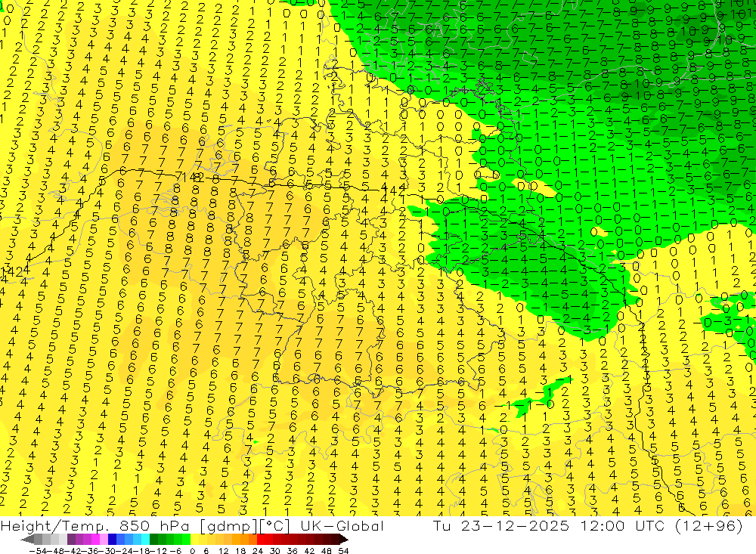Click the 'Tu 23-12-2025' date text
Viewport: 756px width, 554px height.
tap(500, 526)
